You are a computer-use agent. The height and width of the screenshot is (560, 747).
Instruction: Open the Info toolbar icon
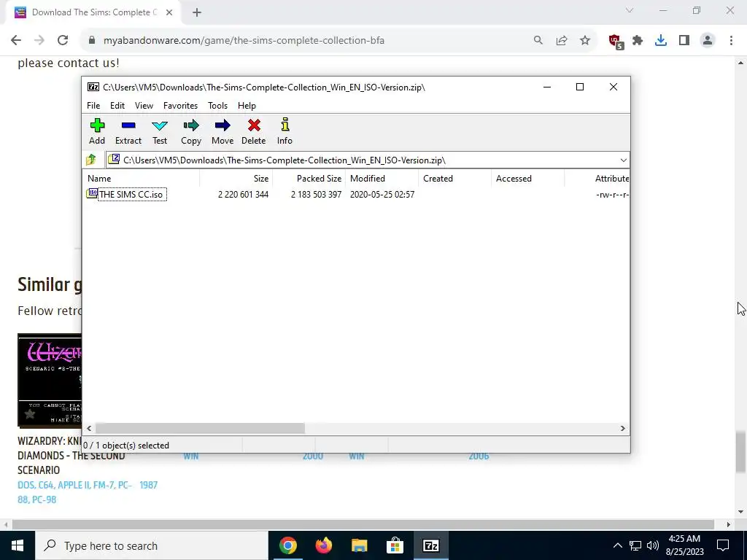click(x=285, y=131)
